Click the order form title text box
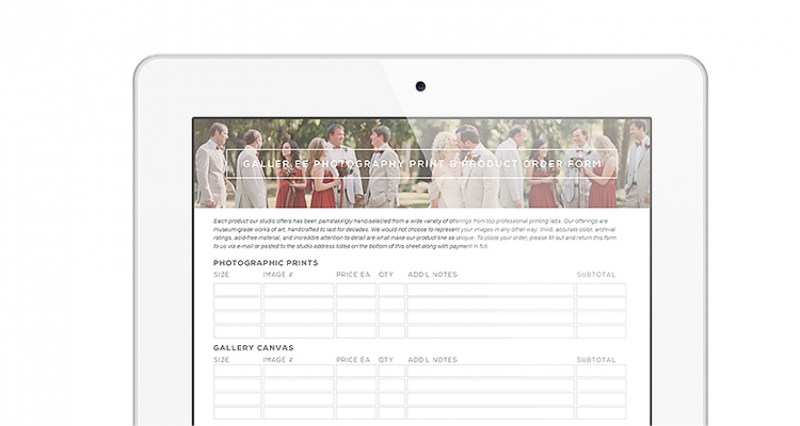Image resolution: width=800 pixels, height=426 pixels. click(421, 164)
